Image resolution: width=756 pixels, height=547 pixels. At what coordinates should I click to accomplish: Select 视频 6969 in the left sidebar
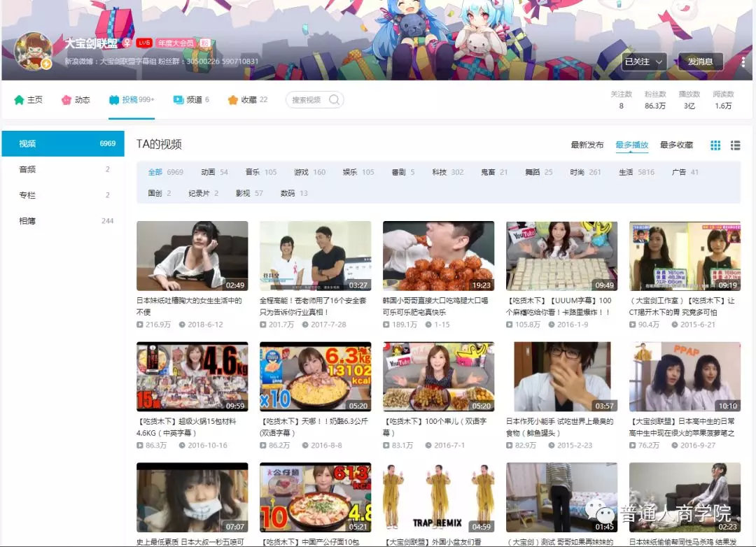[63, 143]
